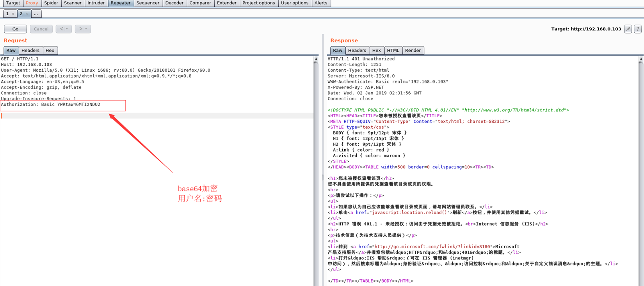The height and width of the screenshot is (286, 644).
Task: Click the WWW-Authenticate Basic realm line
Action: pos(388,82)
